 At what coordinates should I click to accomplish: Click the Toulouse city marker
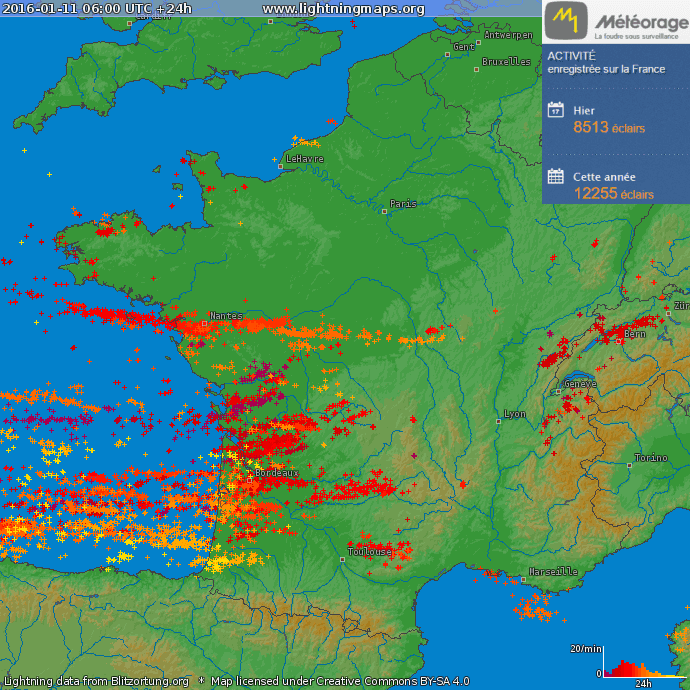[343, 558]
